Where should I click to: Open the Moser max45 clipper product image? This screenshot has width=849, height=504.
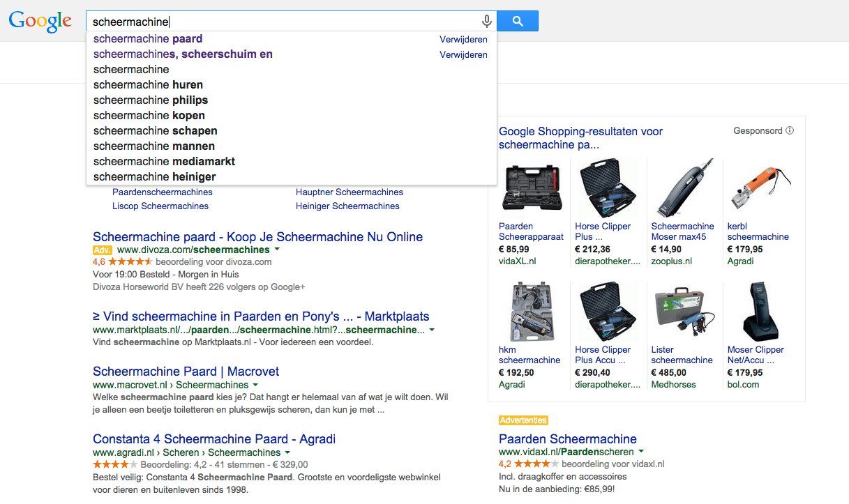tap(682, 187)
